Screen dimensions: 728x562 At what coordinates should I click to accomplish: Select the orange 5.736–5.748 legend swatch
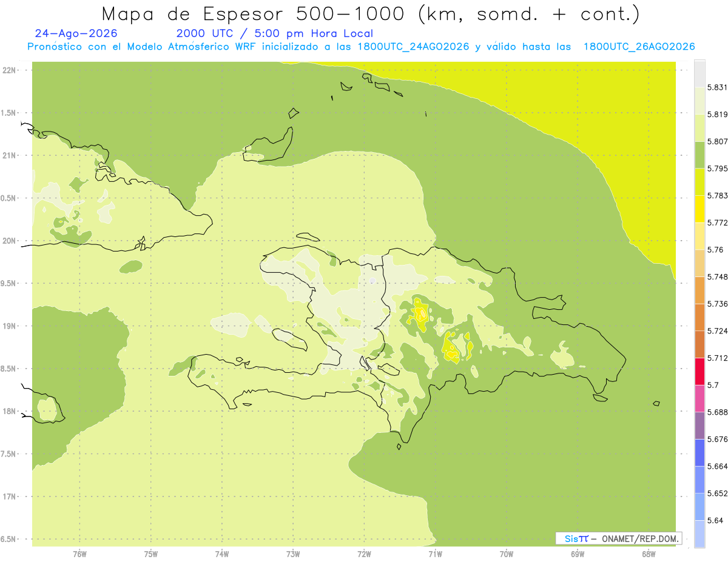click(699, 290)
